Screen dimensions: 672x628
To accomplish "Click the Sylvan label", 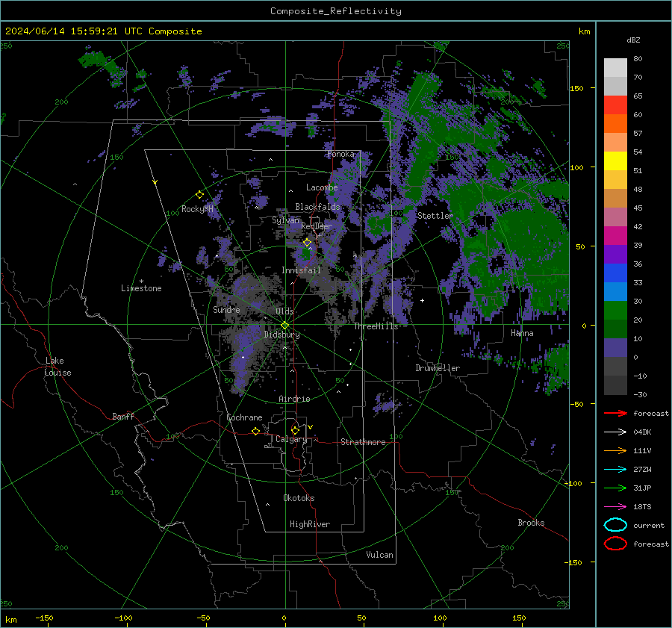I will (285, 220).
